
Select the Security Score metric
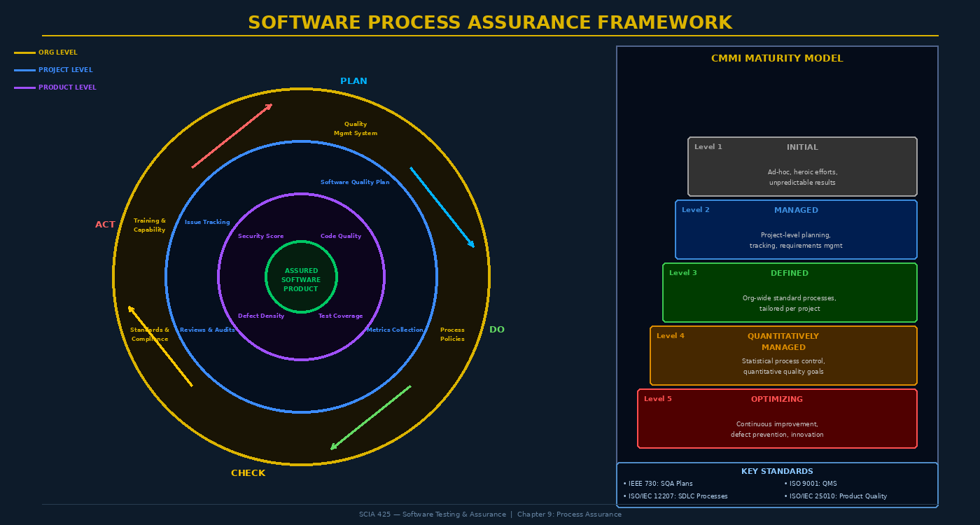coord(260,236)
